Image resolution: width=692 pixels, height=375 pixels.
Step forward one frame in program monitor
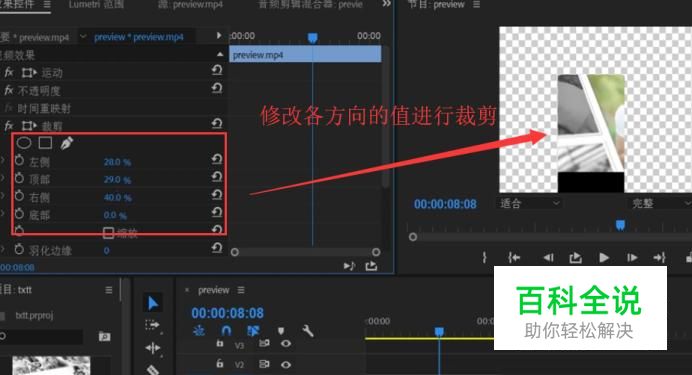[x=632, y=258]
